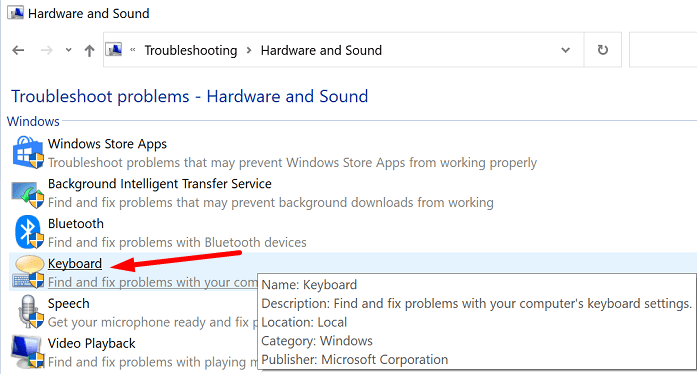This screenshot has width=697, height=374.
Task: Click the 'Troubleshoot problems - Hardware and Sound' heading
Action: coord(189,96)
